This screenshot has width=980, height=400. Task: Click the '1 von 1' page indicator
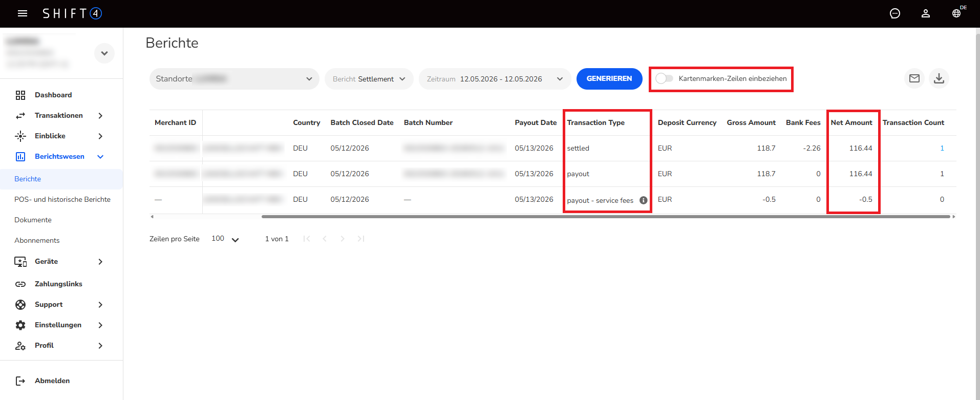pyautogui.click(x=277, y=239)
